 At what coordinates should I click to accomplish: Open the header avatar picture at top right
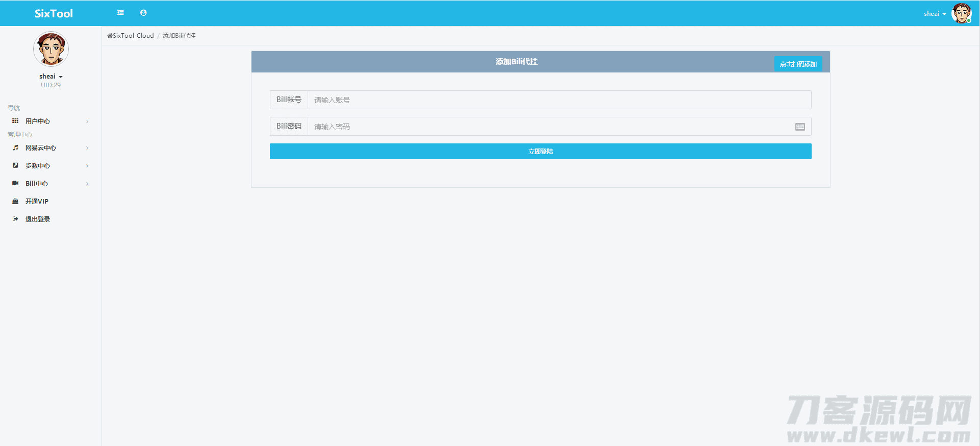coord(962,13)
